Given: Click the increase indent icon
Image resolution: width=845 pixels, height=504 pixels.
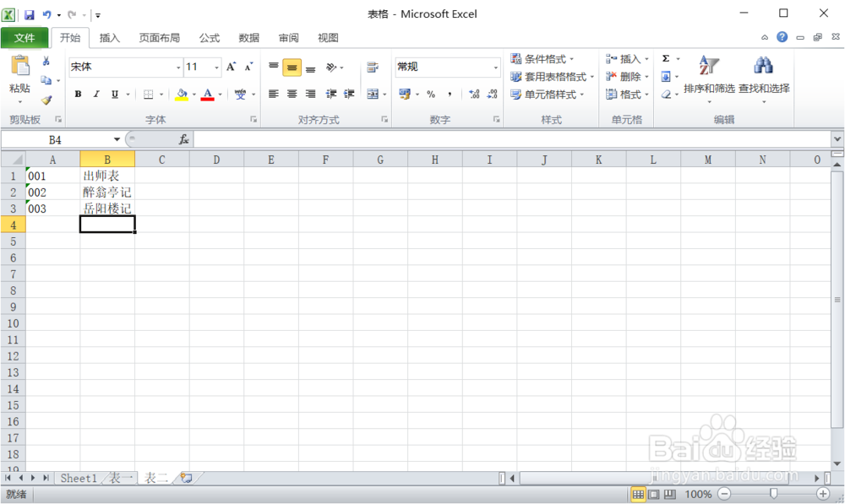Looking at the screenshot, I should click(x=349, y=95).
